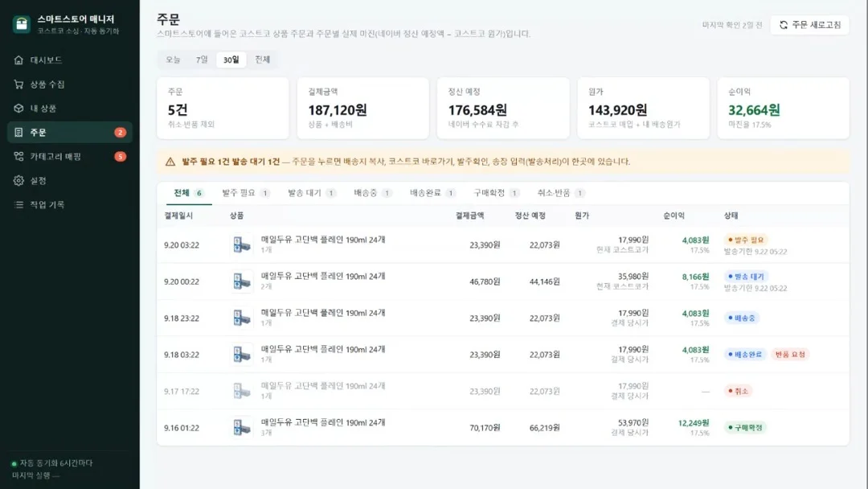This screenshot has width=868, height=489.
Task: Open 설정 page
Action: 70,180
